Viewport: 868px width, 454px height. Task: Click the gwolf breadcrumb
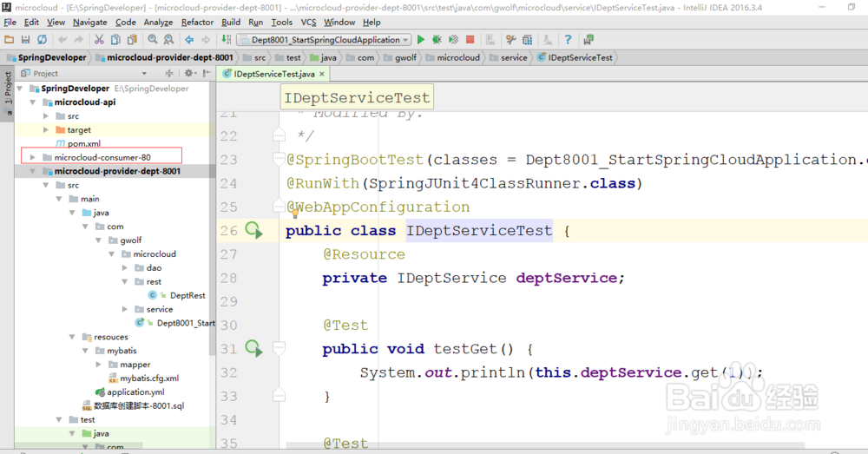[400, 57]
